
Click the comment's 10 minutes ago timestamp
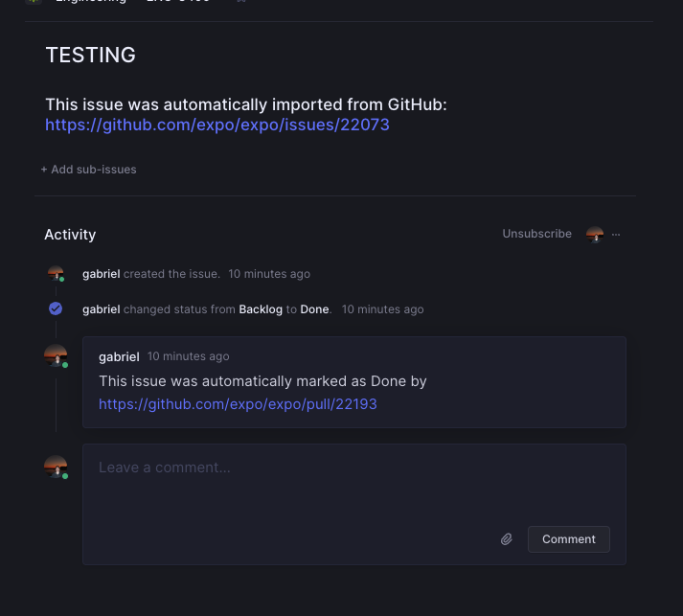pyautogui.click(x=188, y=356)
